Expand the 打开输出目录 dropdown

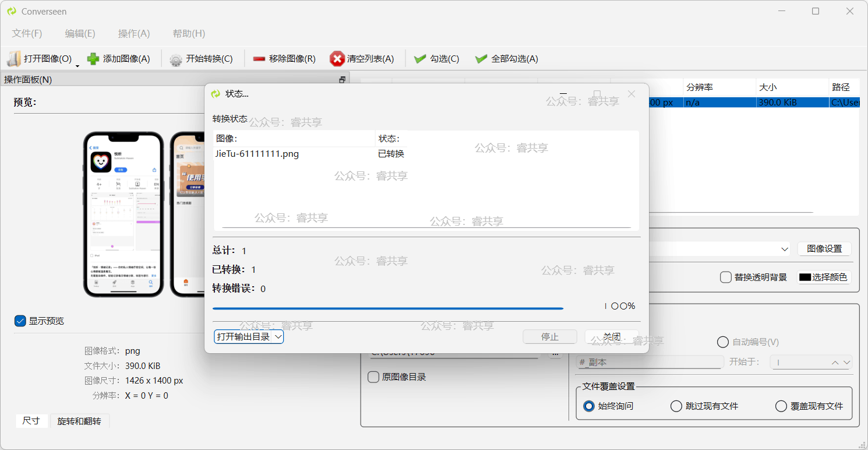click(278, 337)
